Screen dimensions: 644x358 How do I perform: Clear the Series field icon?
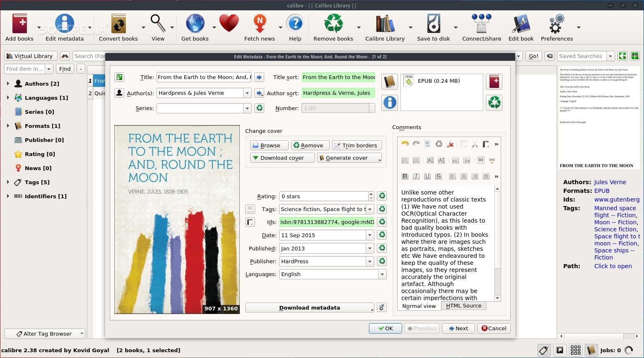(259, 108)
